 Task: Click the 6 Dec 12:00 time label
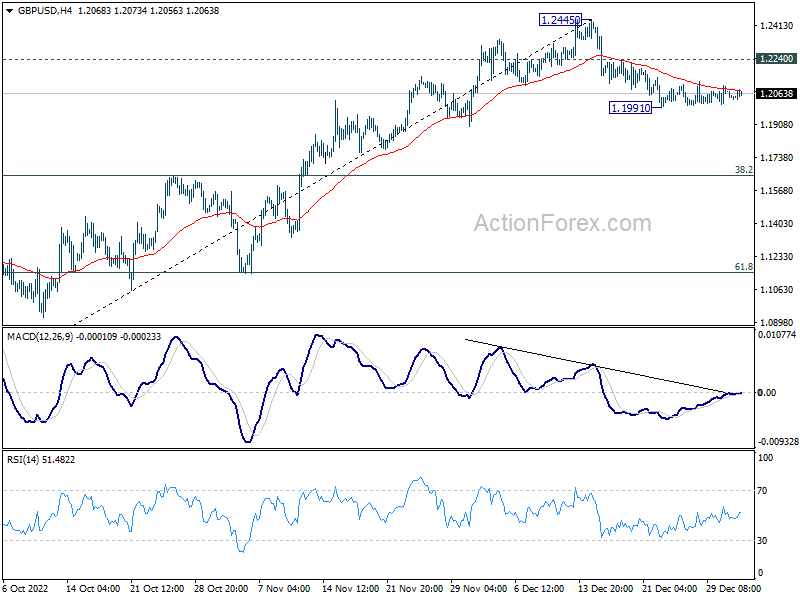coord(539,588)
